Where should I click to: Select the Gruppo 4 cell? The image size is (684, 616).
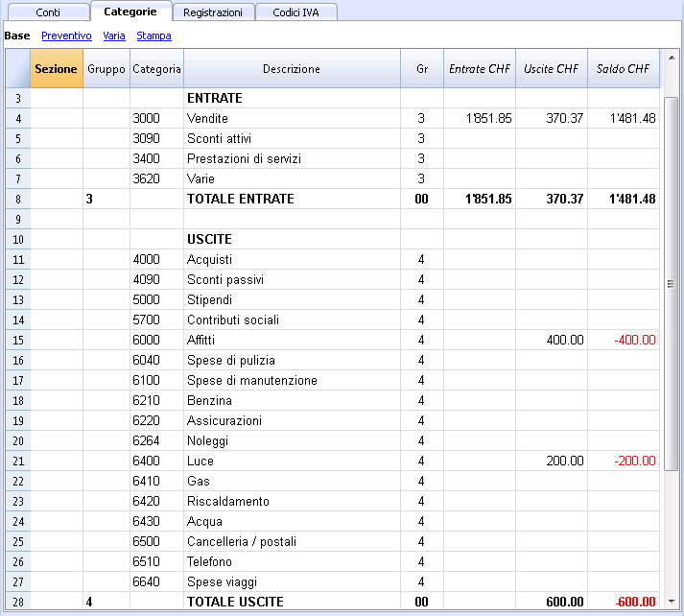click(x=106, y=602)
